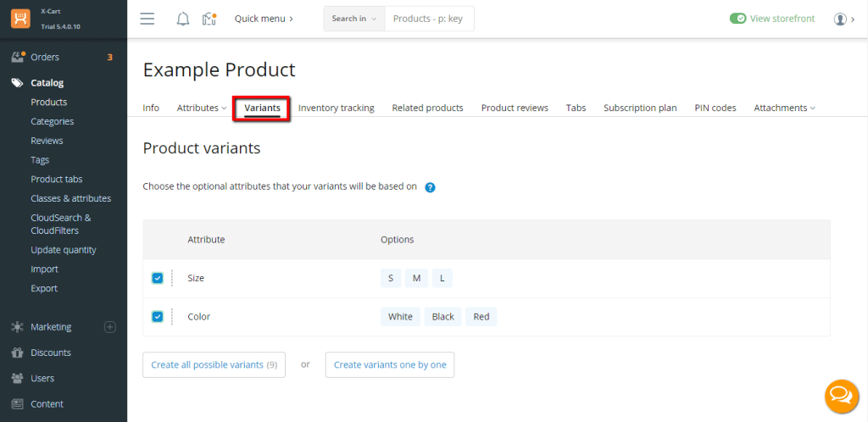
Task: Click the drag handle of the Size row
Action: [x=171, y=278]
